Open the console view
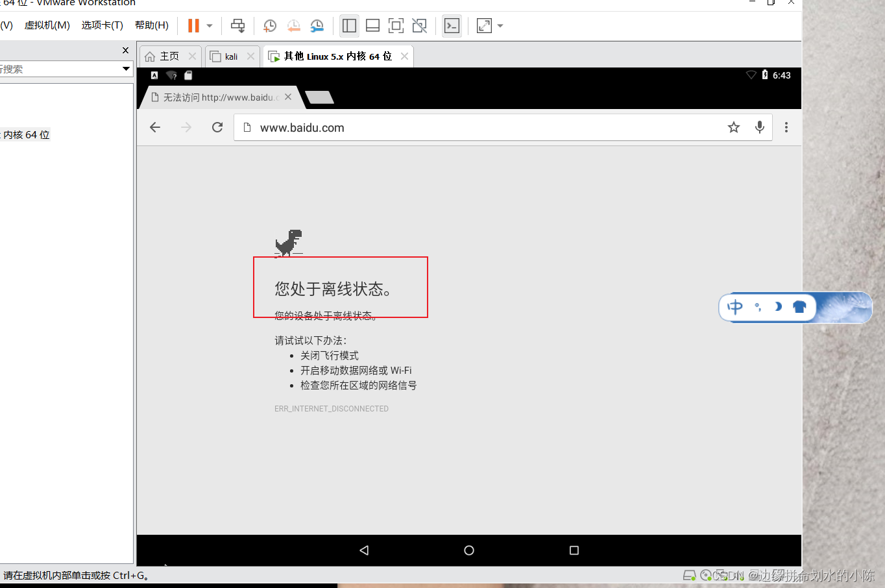The width and height of the screenshot is (885, 588). [452, 26]
